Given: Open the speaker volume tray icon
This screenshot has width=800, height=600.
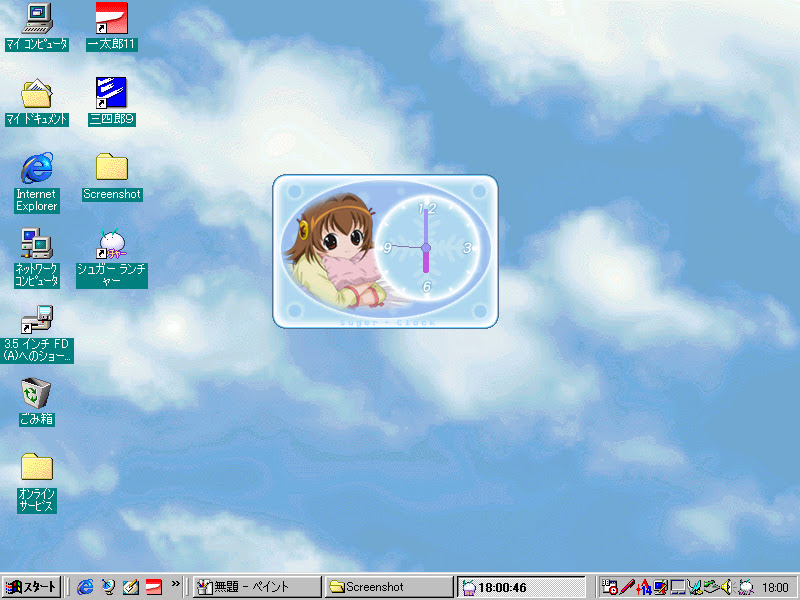Looking at the screenshot, I should pyautogui.click(x=728, y=587).
